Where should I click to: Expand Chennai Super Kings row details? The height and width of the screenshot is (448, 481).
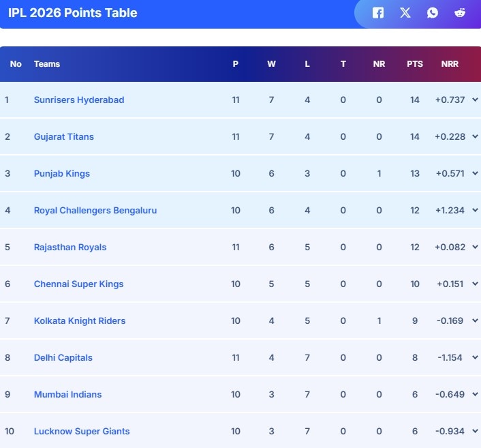[475, 284]
